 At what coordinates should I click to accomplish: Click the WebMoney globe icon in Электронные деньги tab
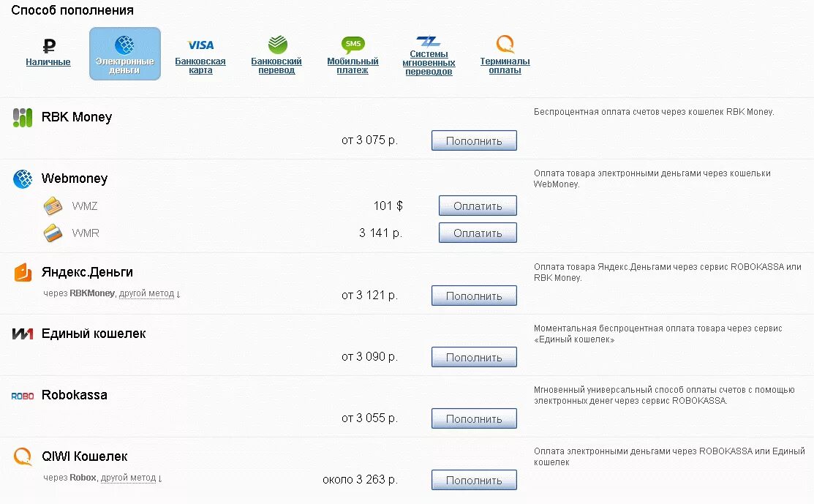pos(124,45)
